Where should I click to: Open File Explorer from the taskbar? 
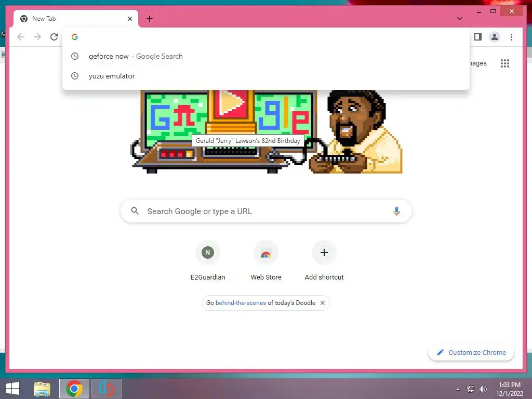42,389
